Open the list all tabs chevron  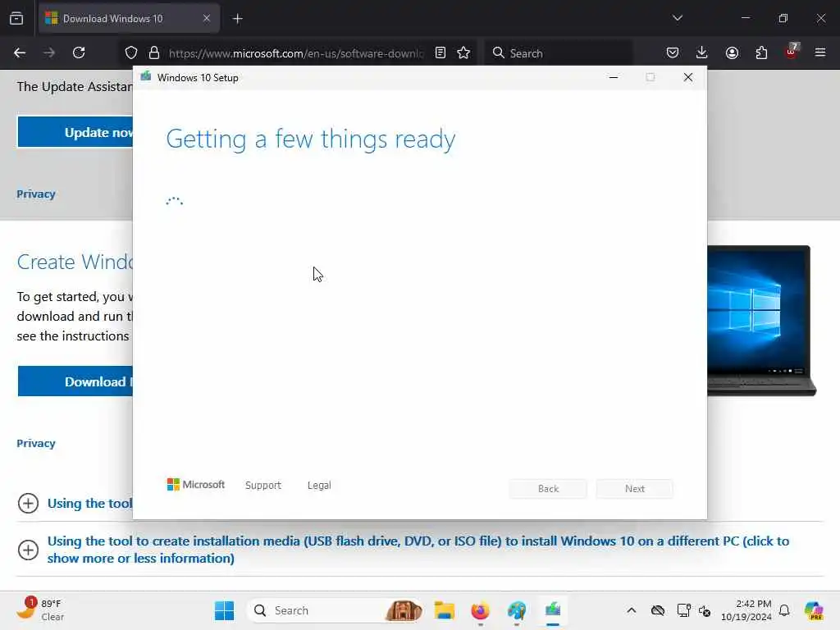coord(678,18)
